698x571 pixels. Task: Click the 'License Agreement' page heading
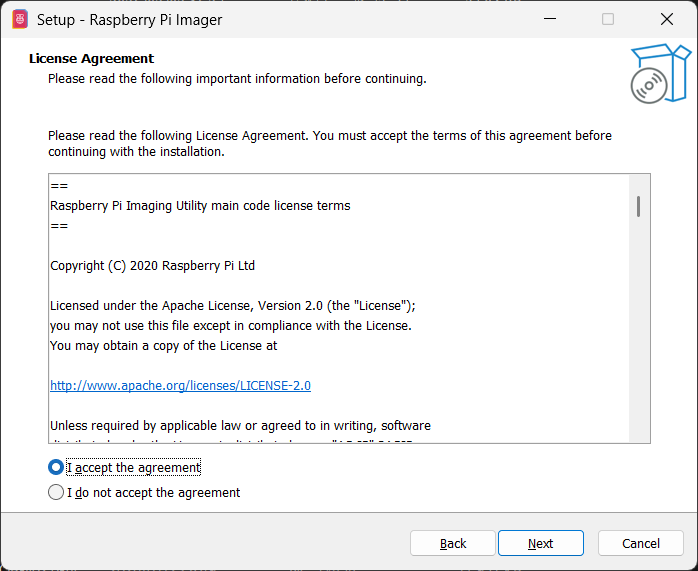(x=92, y=58)
